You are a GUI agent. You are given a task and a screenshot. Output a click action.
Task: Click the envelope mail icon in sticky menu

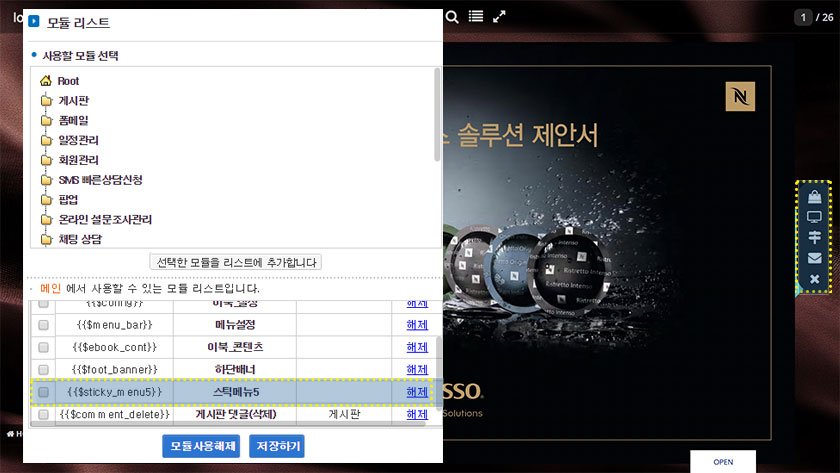(x=814, y=258)
